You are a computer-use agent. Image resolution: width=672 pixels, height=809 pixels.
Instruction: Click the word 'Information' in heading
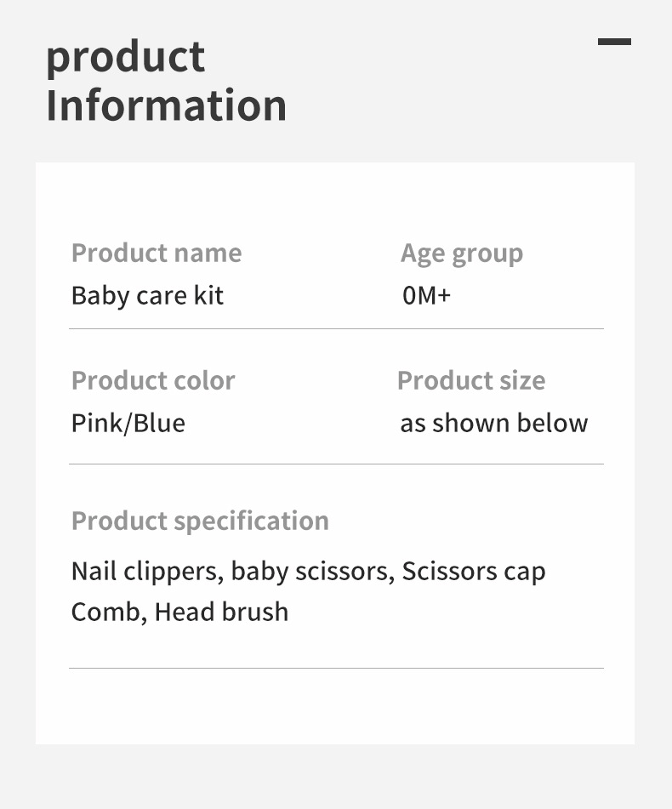pyautogui.click(x=166, y=105)
